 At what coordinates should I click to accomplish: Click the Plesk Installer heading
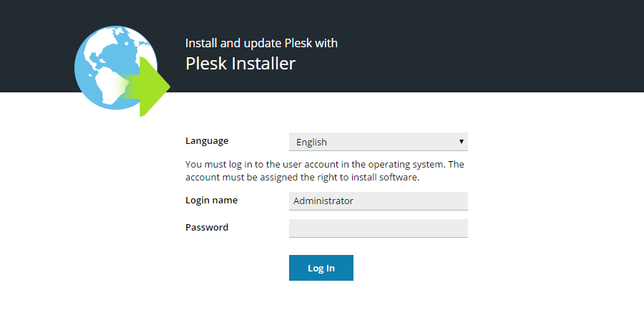[240, 64]
